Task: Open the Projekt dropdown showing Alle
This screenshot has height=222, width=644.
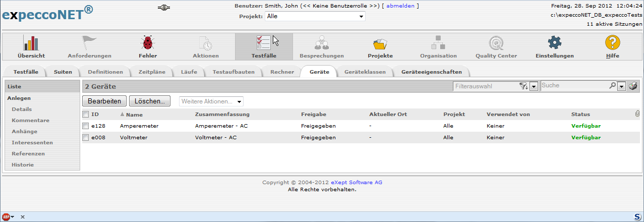Action: [x=315, y=16]
